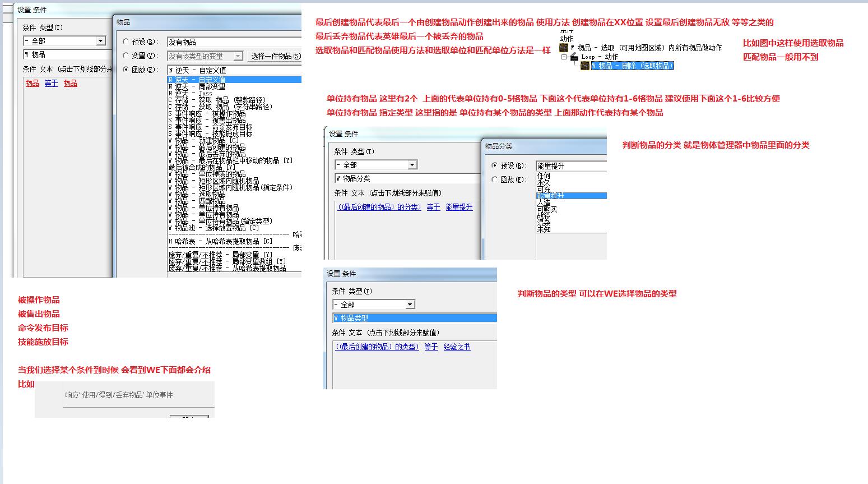Select the 变量(V) radio button
This screenshot has width=868, height=484.
tap(126, 56)
